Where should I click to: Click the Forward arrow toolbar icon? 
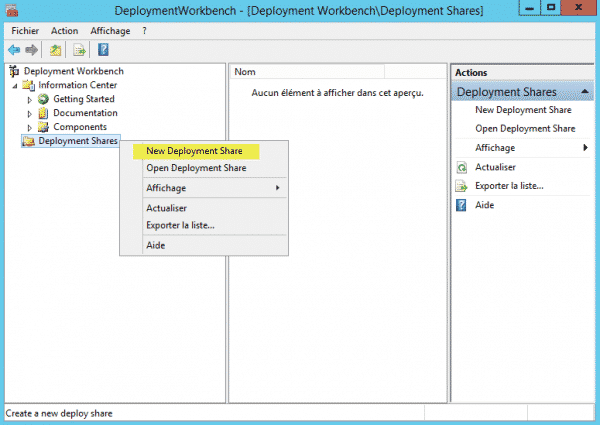32,50
